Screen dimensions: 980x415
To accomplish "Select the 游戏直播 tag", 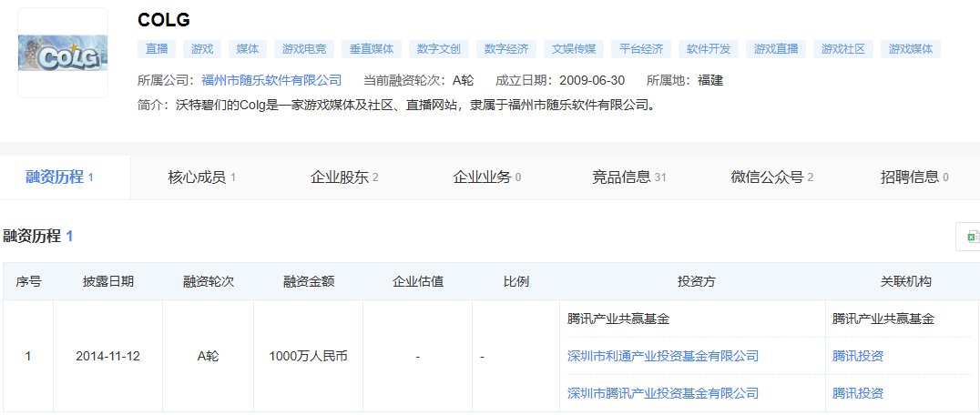I will click(776, 49).
